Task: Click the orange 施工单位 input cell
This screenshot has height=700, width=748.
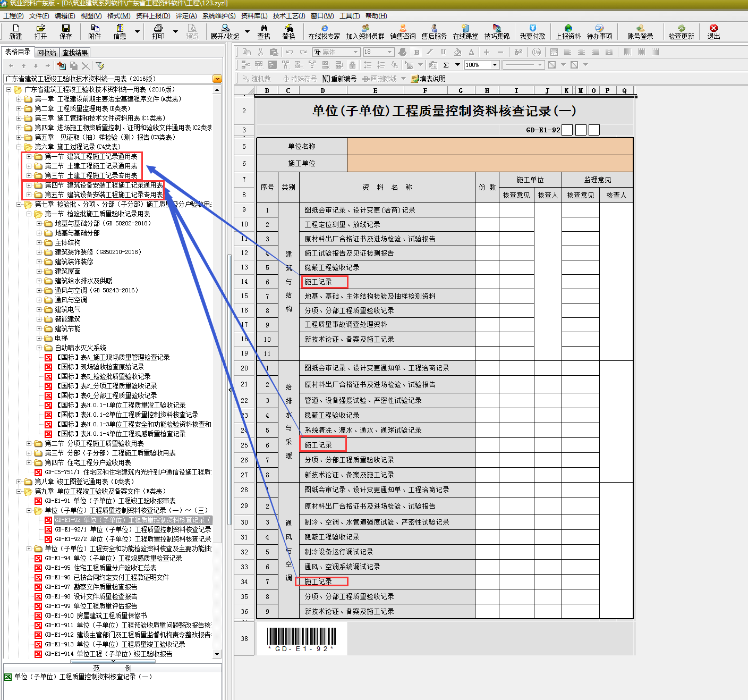Action: click(x=490, y=163)
